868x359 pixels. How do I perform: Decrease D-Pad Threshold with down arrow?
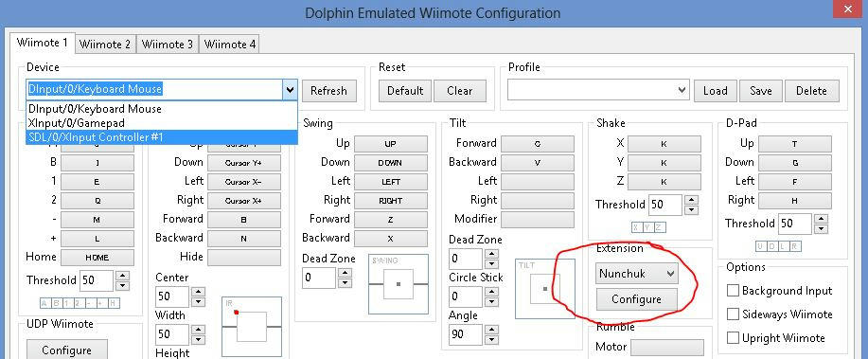coord(822,229)
